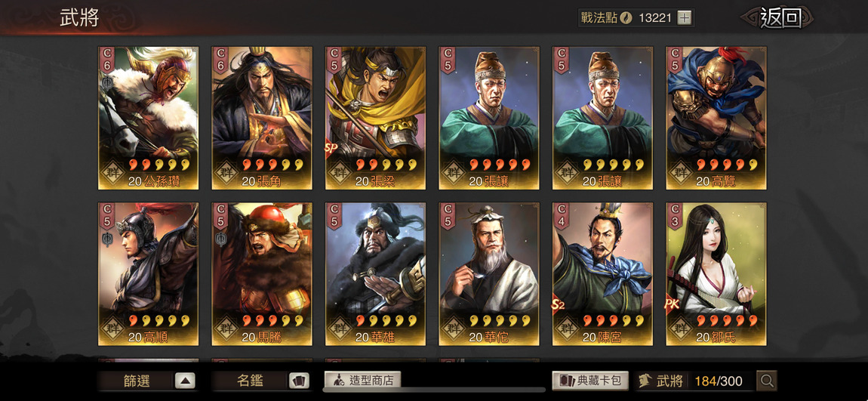Open the 名鑑 catalog

[251, 381]
